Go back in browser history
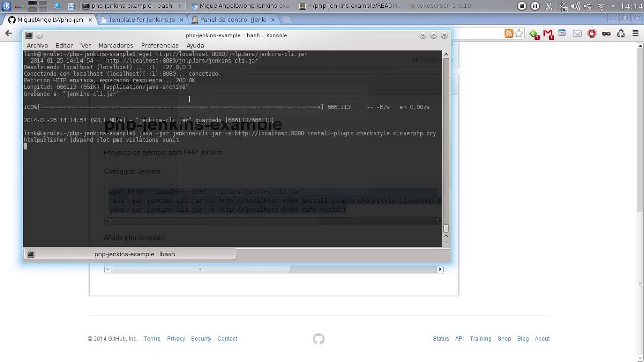Screen dimensions: 644x362 [x=8, y=33]
